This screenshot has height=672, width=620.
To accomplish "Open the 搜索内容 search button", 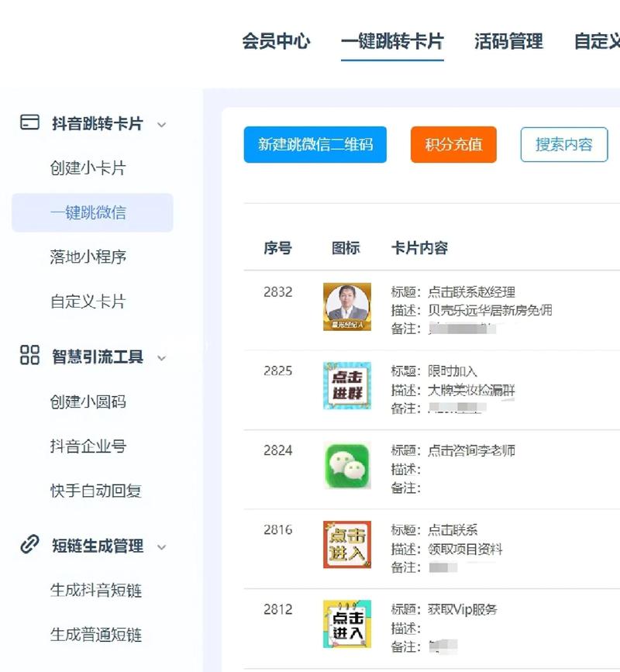I will (563, 144).
